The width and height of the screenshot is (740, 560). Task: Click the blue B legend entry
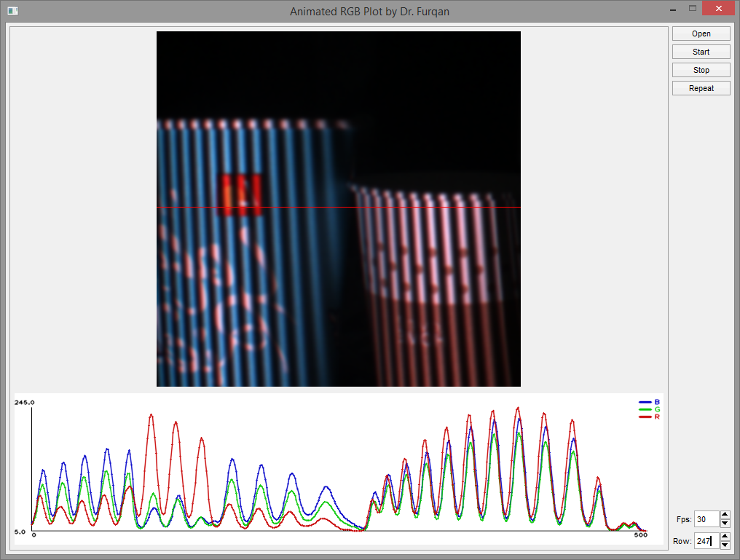[650, 402]
